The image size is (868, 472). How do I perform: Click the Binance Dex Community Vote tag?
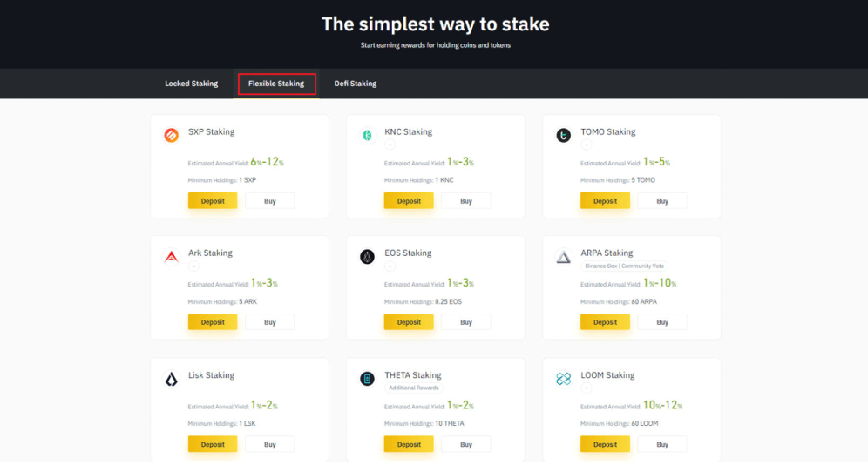pyautogui.click(x=624, y=266)
